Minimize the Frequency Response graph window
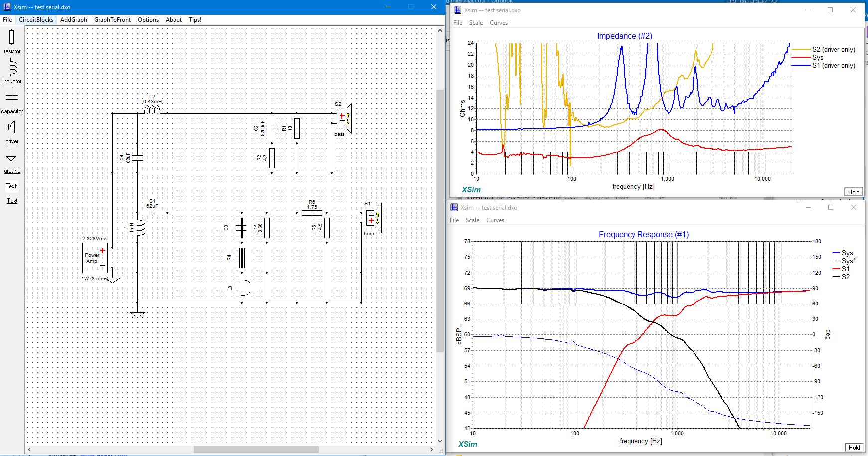 tap(808, 207)
